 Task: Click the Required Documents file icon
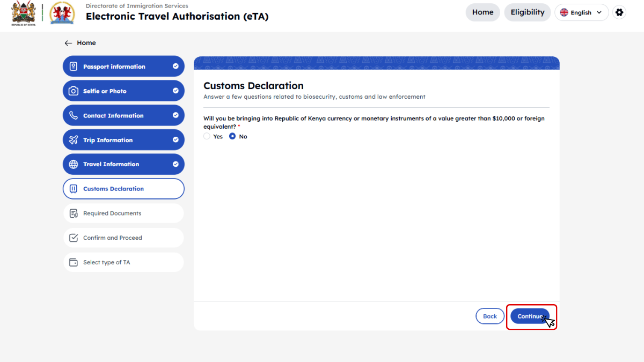click(74, 213)
